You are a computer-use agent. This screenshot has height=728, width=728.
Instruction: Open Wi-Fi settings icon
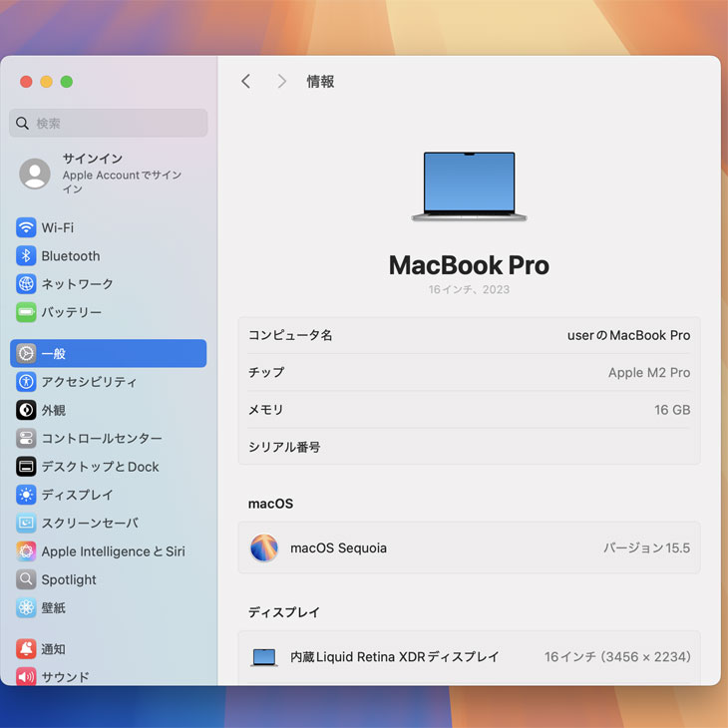tap(26, 227)
